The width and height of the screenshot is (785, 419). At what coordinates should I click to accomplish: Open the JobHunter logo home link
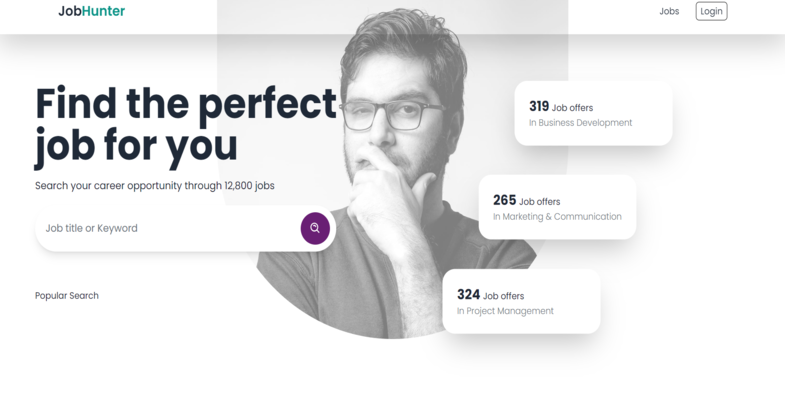(92, 11)
